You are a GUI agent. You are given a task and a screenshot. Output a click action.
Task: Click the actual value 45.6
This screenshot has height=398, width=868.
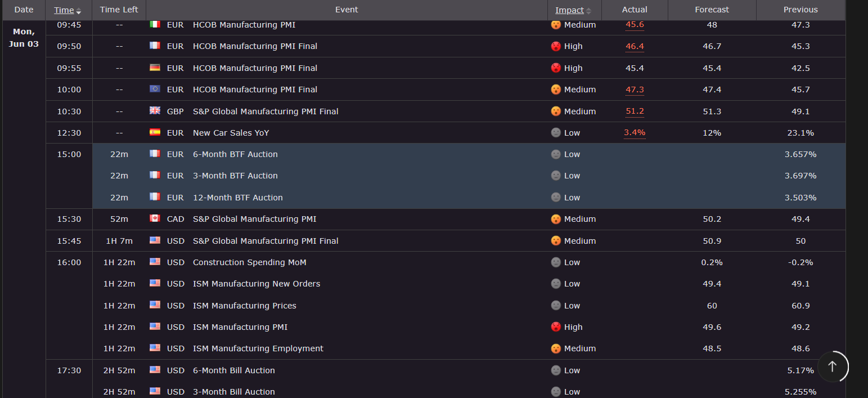635,25
